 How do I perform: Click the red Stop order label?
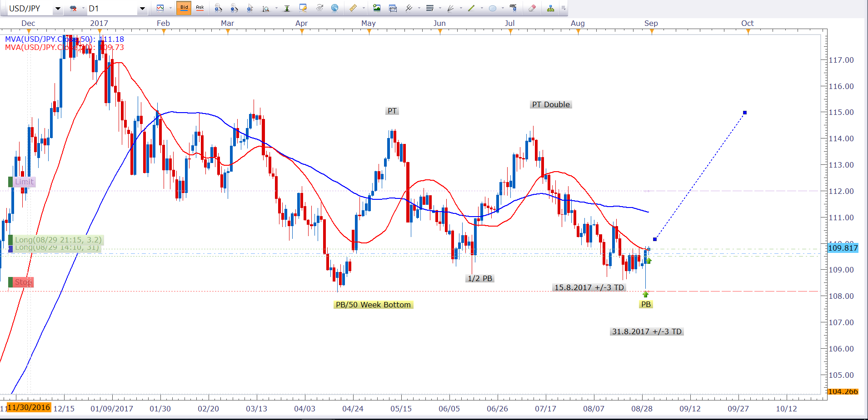pyautogui.click(x=23, y=282)
